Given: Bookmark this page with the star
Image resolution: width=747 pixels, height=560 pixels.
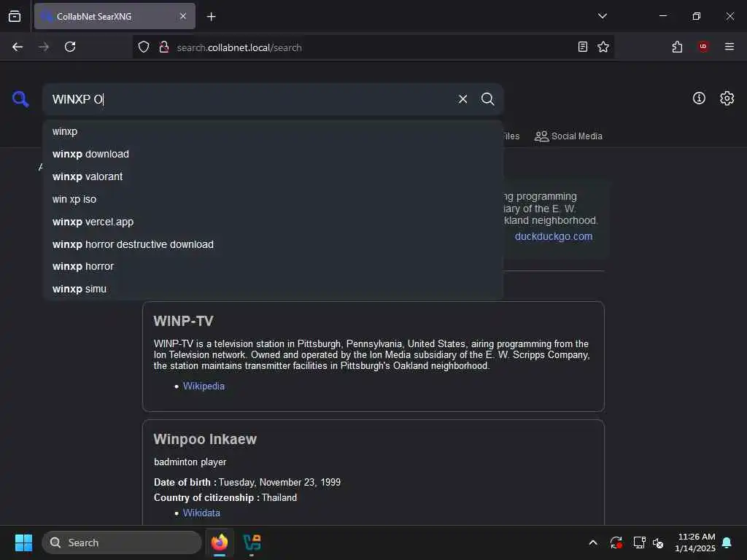Looking at the screenshot, I should pos(603,47).
